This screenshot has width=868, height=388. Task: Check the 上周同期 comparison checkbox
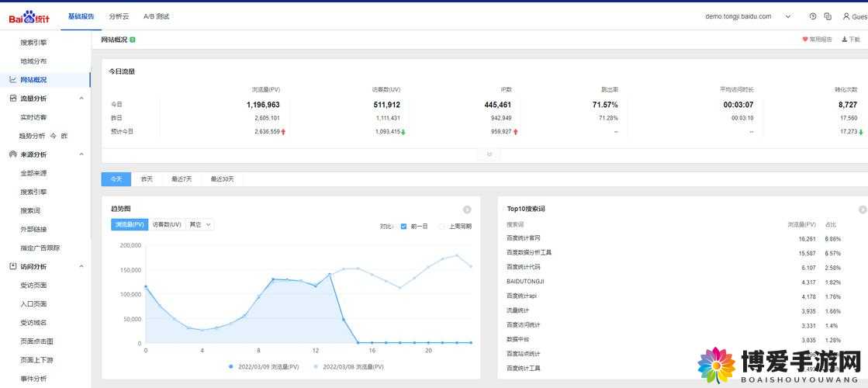click(x=441, y=227)
